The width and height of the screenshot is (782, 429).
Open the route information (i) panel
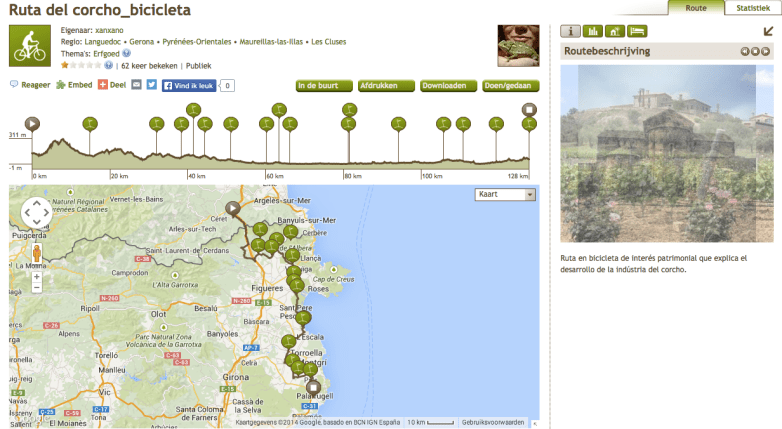[x=570, y=31]
